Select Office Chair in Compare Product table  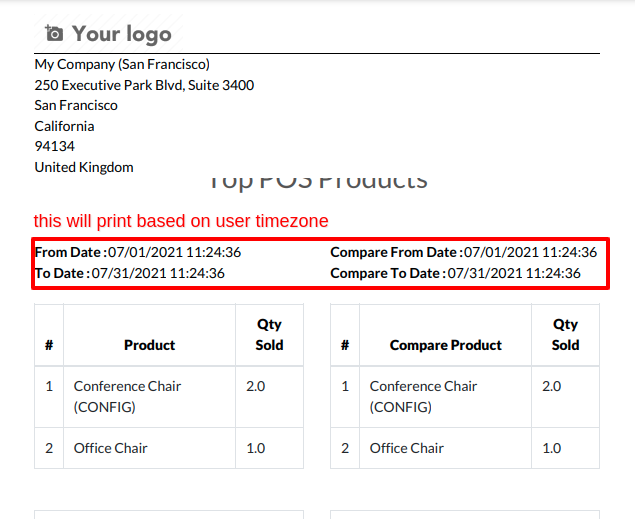pyautogui.click(x=407, y=448)
